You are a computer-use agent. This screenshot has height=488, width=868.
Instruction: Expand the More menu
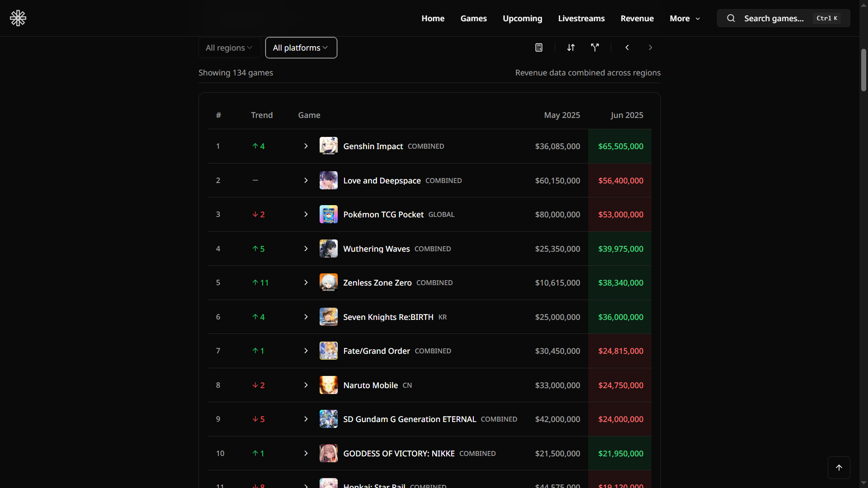(685, 18)
